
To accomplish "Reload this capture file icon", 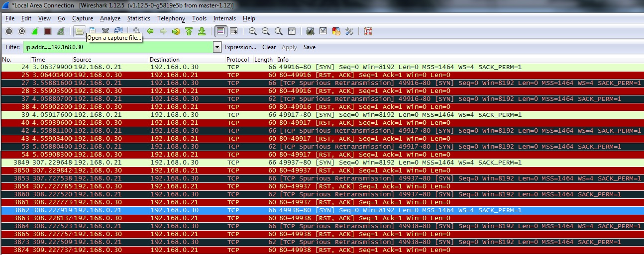I will pos(118,31).
